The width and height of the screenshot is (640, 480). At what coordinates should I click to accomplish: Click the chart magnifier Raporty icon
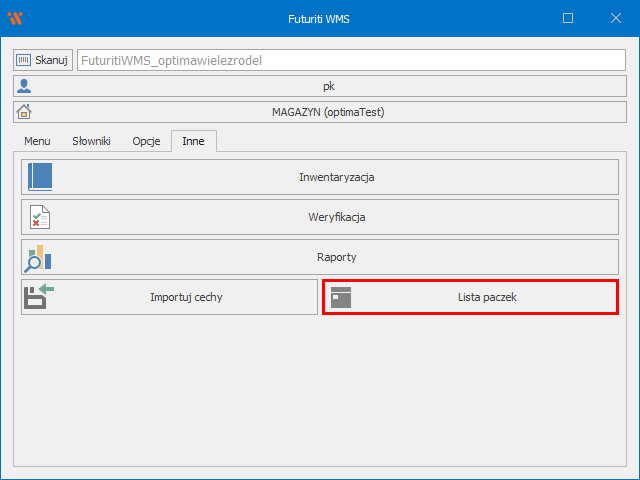[x=40, y=257]
